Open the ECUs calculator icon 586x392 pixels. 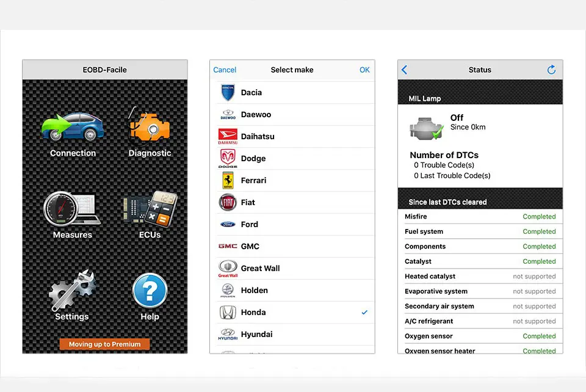tap(150, 209)
